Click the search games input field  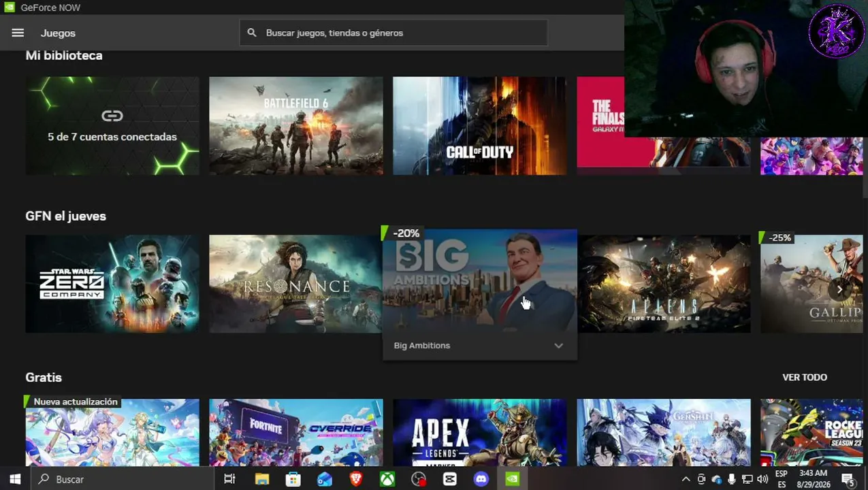coord(393,33)
